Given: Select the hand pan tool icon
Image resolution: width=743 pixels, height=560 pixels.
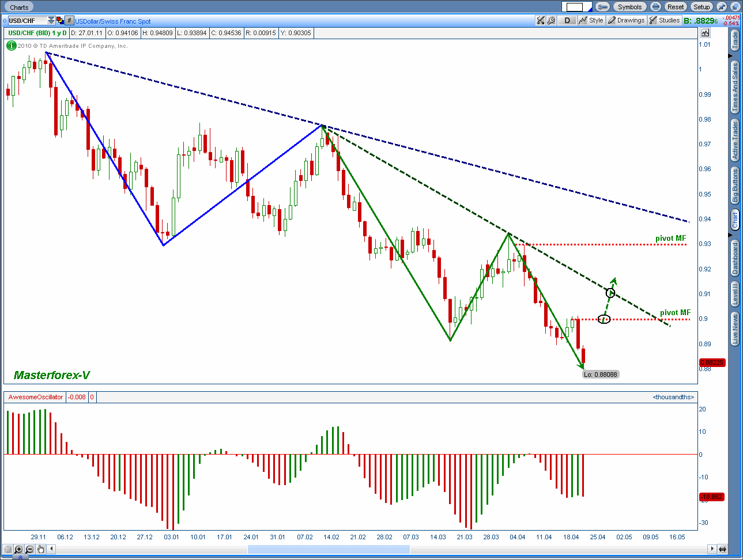Looking at the screenshot, I should tap(41, 549).
